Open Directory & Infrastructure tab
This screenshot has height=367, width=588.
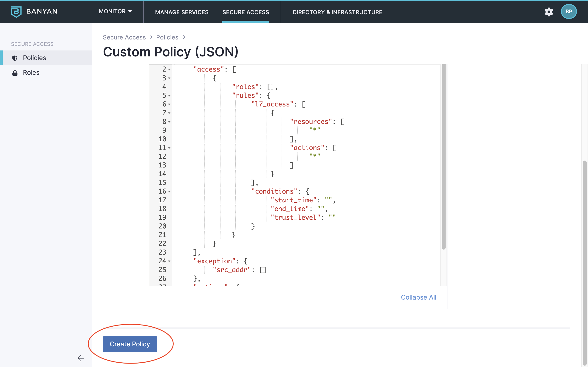337,12
